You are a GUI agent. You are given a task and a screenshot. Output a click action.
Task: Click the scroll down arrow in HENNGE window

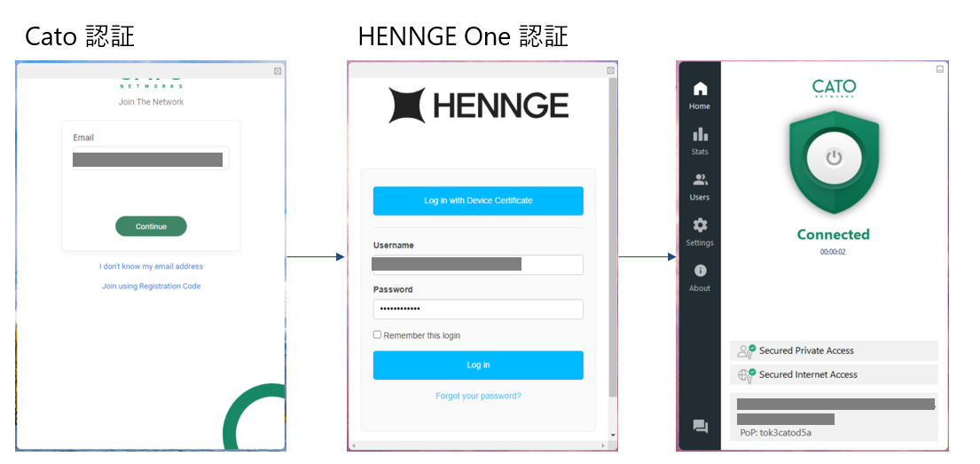[x=613, y=436]
